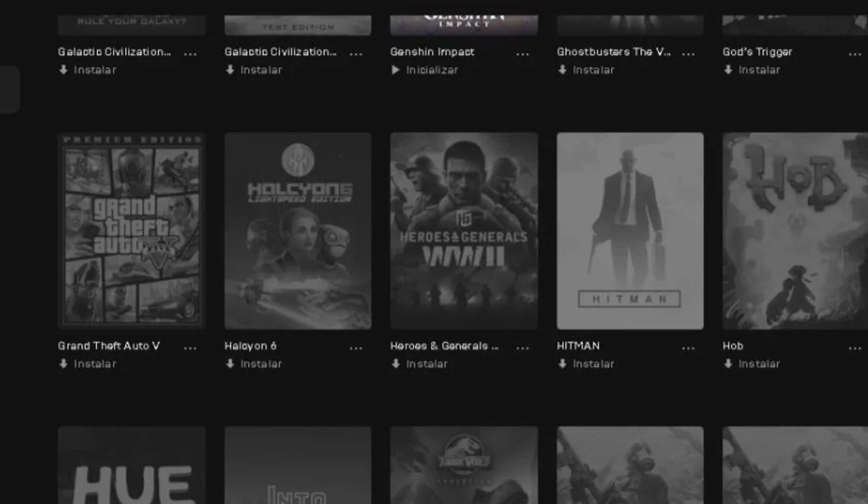Open more options for Ghostbusters The V...
Viewport: 868px width, 504px height.
pyautogui.click(x=688, y=54)
